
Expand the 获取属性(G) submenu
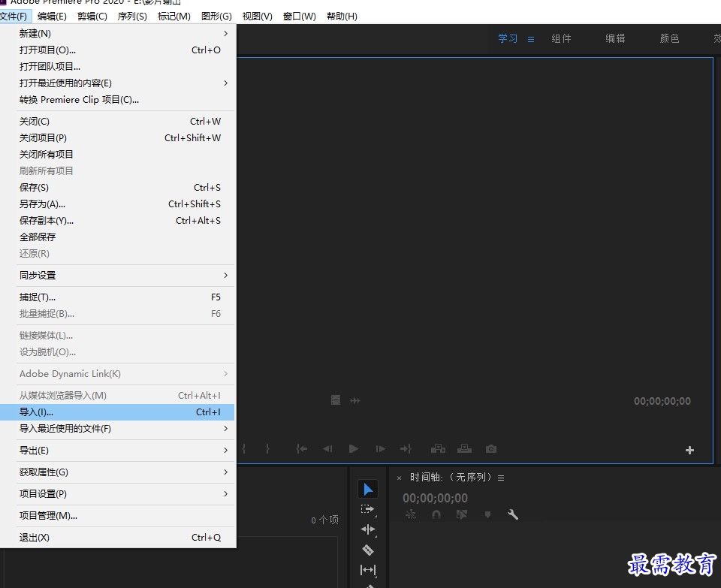coord(117,472)
